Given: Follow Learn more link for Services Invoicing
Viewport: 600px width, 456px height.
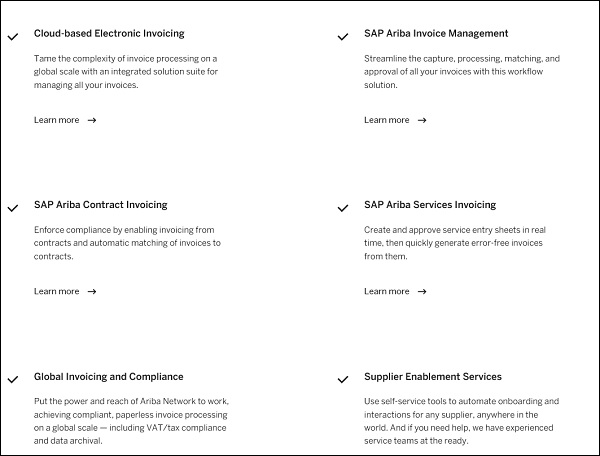Looking at the screenshot, I should [386, 292].
